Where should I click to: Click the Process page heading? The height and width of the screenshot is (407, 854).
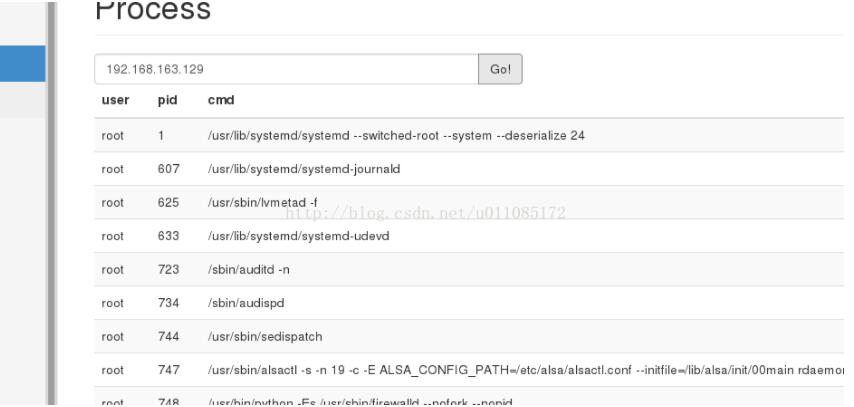pos(152,12)
